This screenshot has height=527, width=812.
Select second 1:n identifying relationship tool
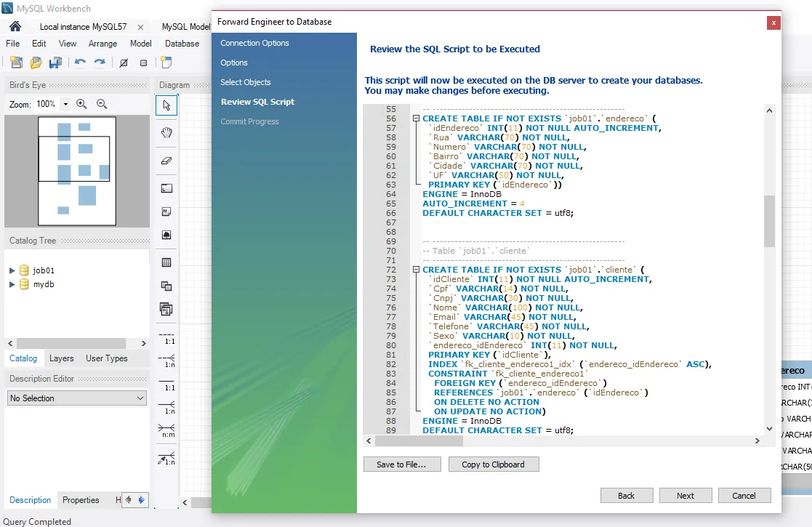point(166,407)
